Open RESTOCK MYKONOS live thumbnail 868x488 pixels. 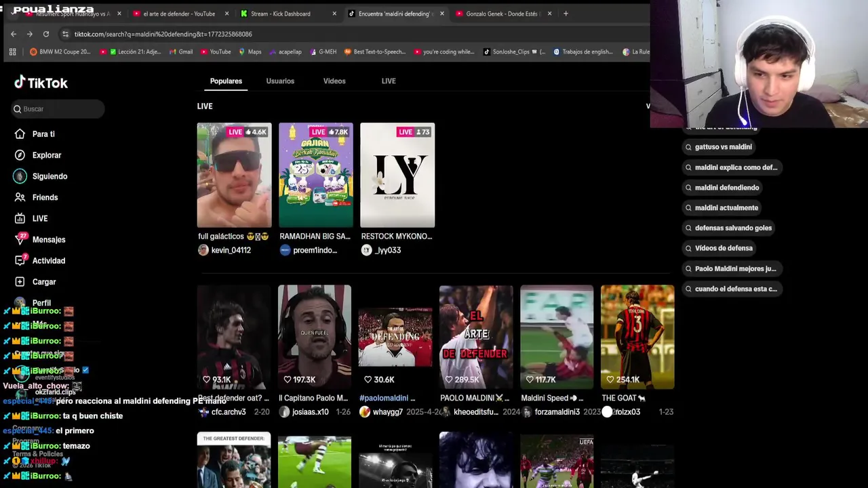[x=397, y=175]
